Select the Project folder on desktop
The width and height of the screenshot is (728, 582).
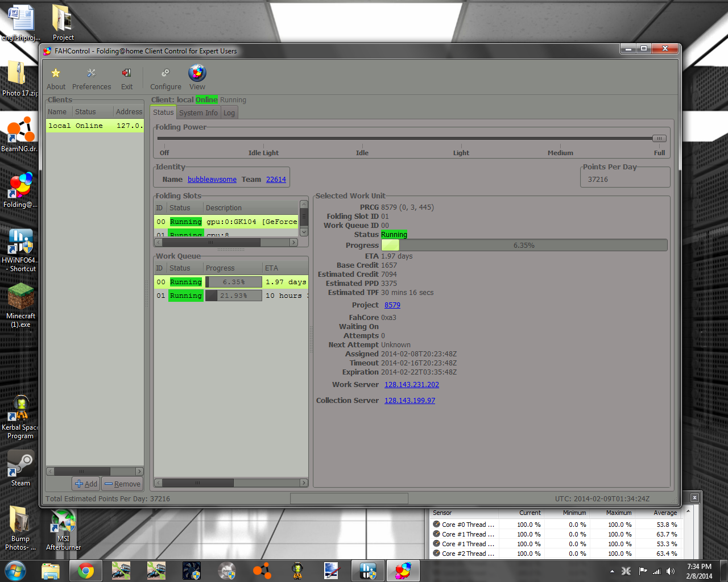point(63,23)
